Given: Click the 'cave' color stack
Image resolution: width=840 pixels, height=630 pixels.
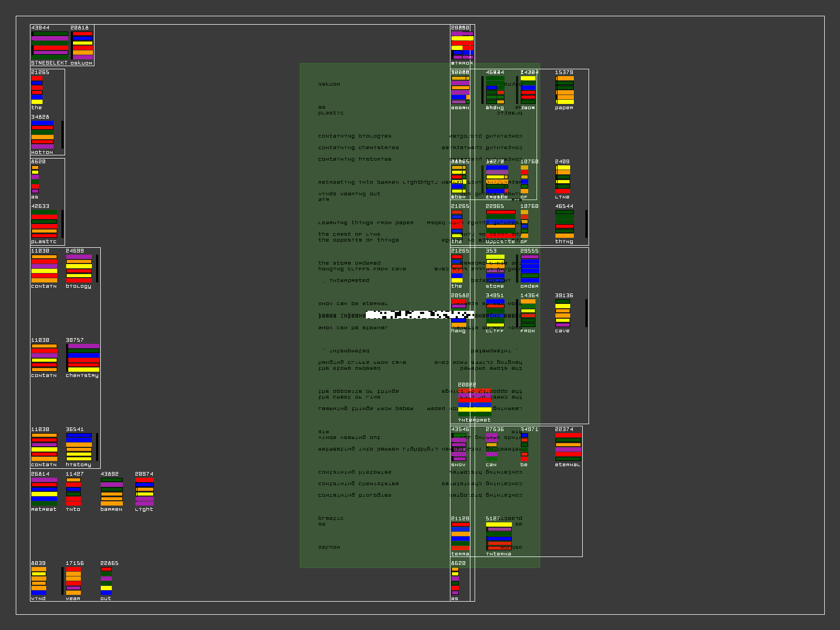Looking at the screenshot, I should (562, 313).
